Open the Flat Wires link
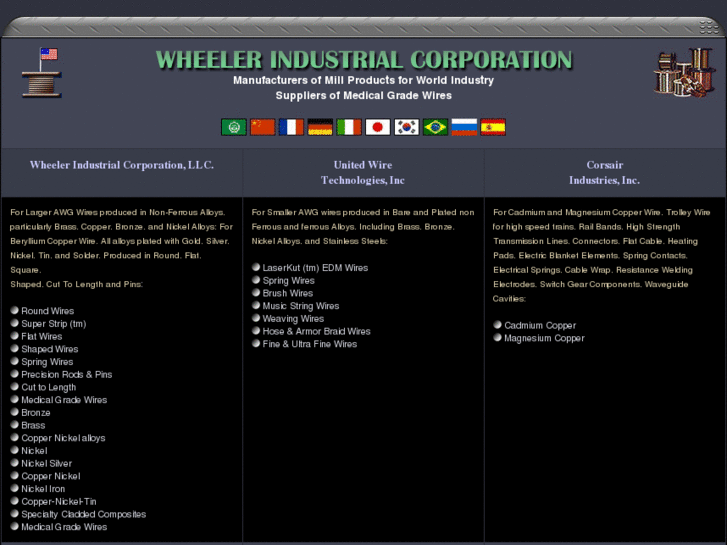This screenshot has height=545, width=727. pyautogui.click(x=42, y=337)
